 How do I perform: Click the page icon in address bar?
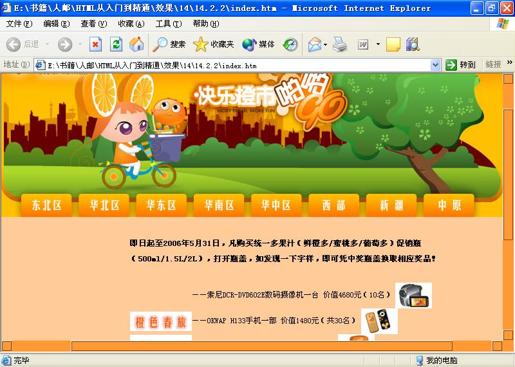40,65
